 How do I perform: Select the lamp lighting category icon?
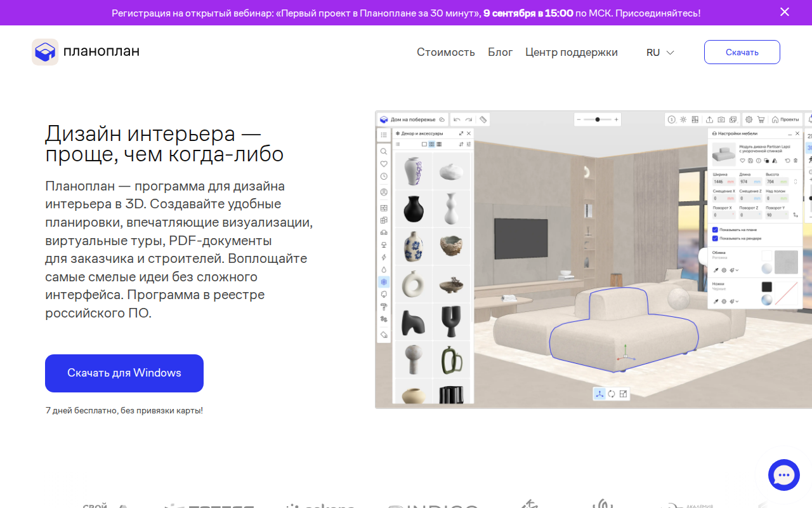[x=384, y=244]
